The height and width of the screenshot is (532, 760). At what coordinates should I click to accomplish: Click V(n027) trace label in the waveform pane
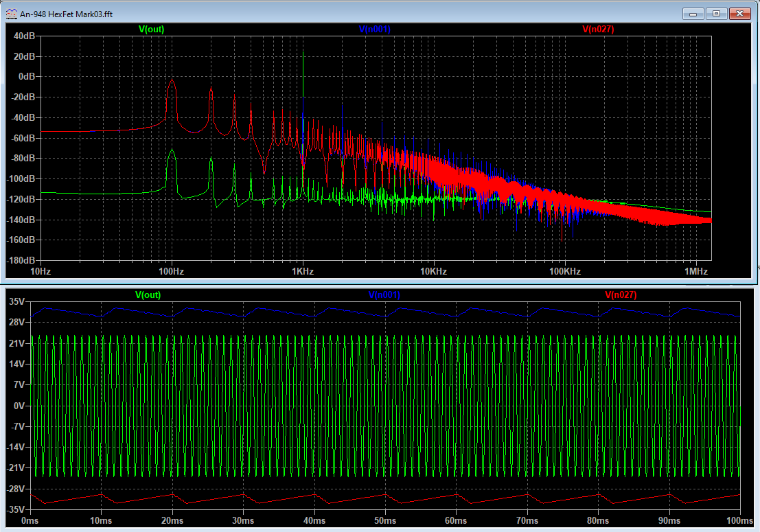coord(621,294)
